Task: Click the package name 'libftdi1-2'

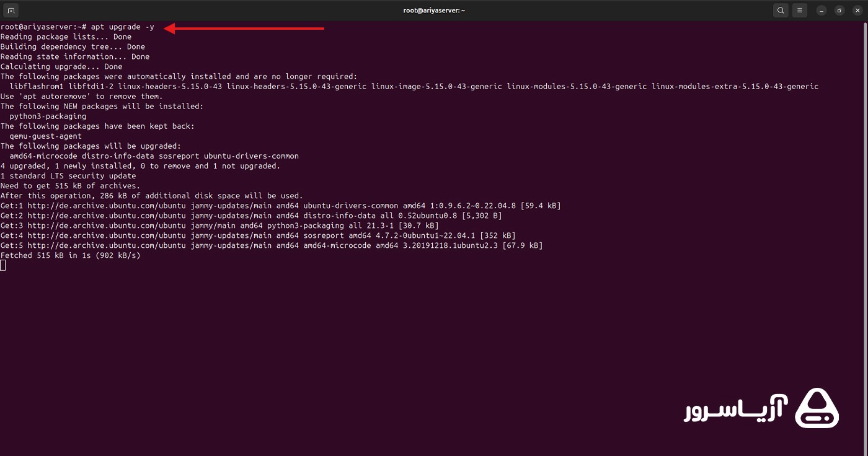Action: click(91, 86)
